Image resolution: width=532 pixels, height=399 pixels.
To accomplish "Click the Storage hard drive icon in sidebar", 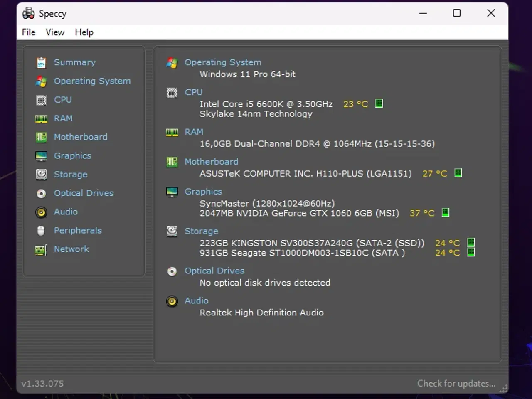I will tap(41, 175).
